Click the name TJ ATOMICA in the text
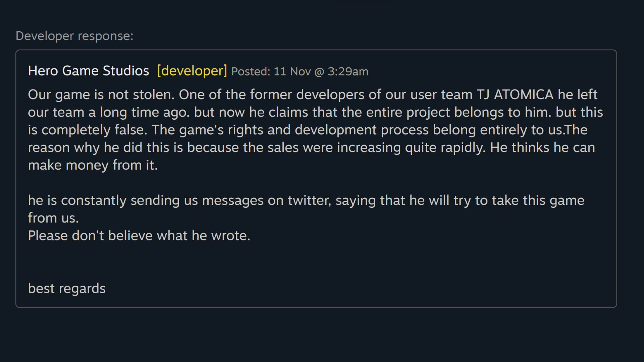 click(515, 95)
